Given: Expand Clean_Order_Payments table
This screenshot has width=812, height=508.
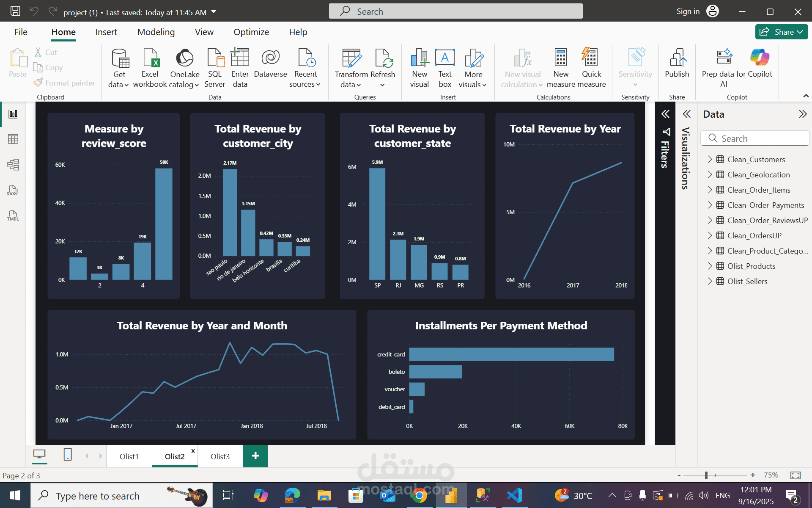Looking at the screenshot, I should coord(710,205).
